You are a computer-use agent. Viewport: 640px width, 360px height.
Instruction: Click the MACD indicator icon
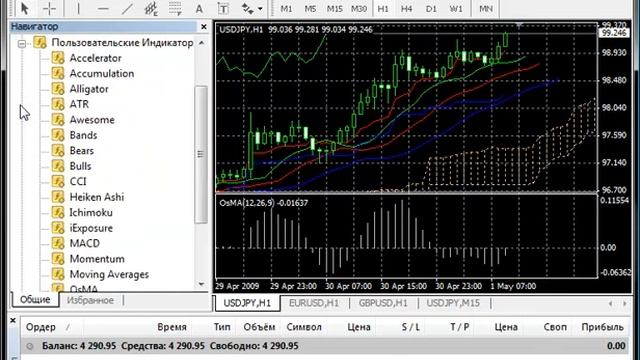[x=58, y=244]
